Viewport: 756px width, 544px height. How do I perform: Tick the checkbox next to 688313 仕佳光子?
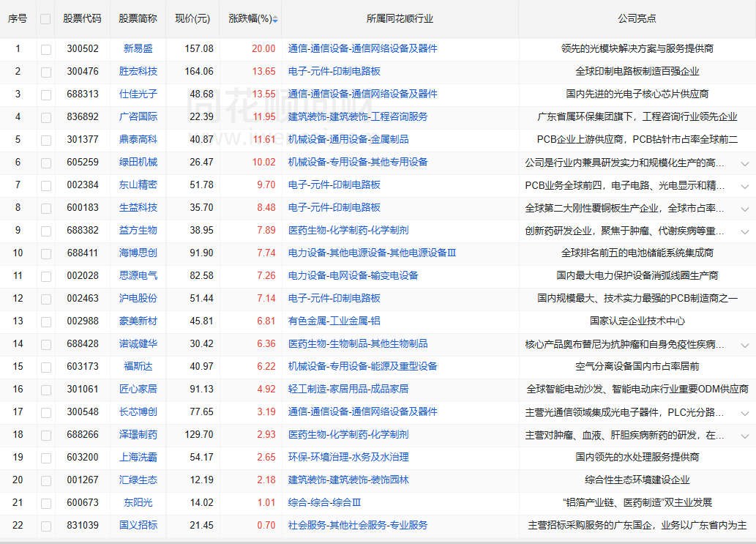pyautogui.click(x=46, y=94)
